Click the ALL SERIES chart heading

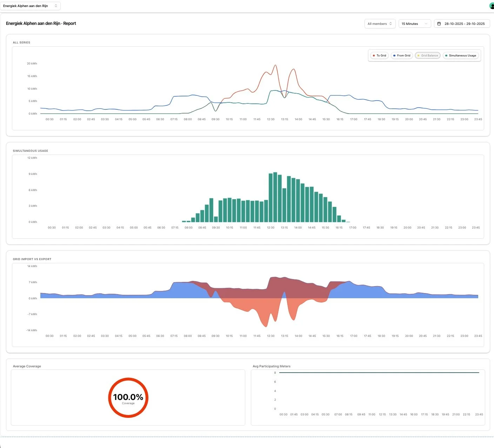coord(21,42)
